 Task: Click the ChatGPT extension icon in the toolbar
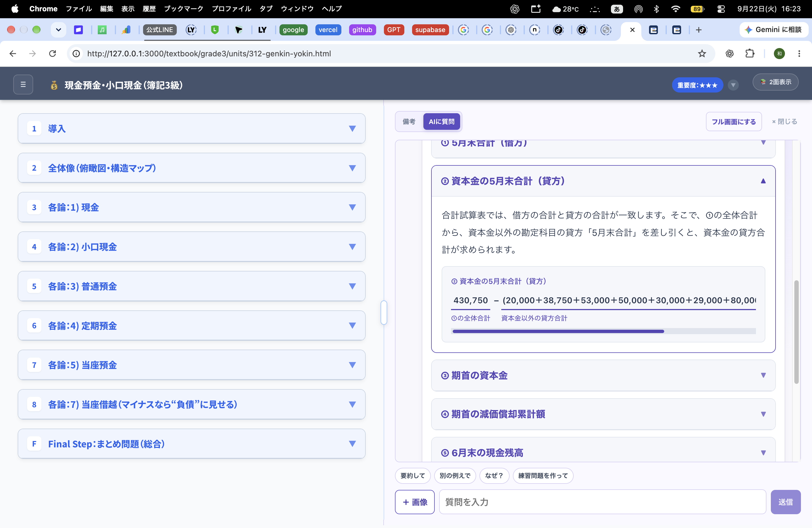pos(729,54)
